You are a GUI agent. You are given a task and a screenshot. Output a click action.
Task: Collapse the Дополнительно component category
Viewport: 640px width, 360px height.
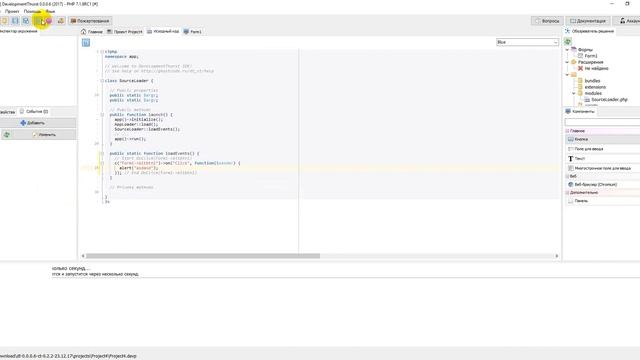click(x=567, y=193)
